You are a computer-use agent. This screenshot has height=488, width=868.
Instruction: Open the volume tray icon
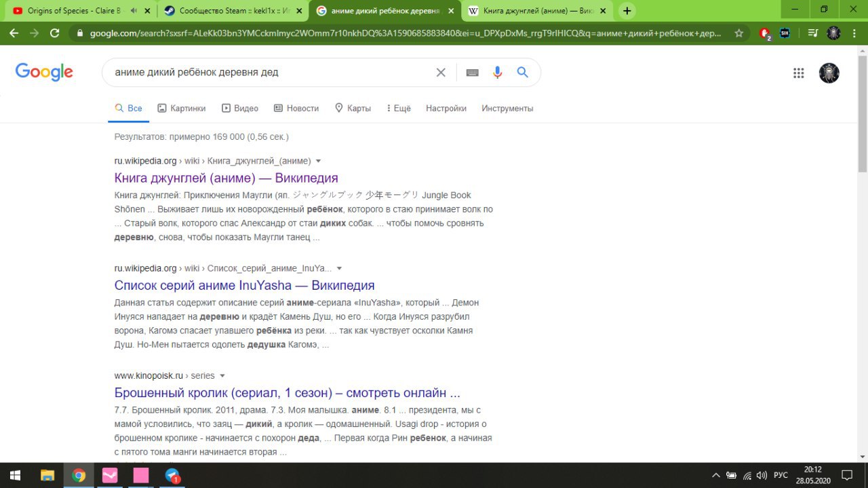pos(762,476)
